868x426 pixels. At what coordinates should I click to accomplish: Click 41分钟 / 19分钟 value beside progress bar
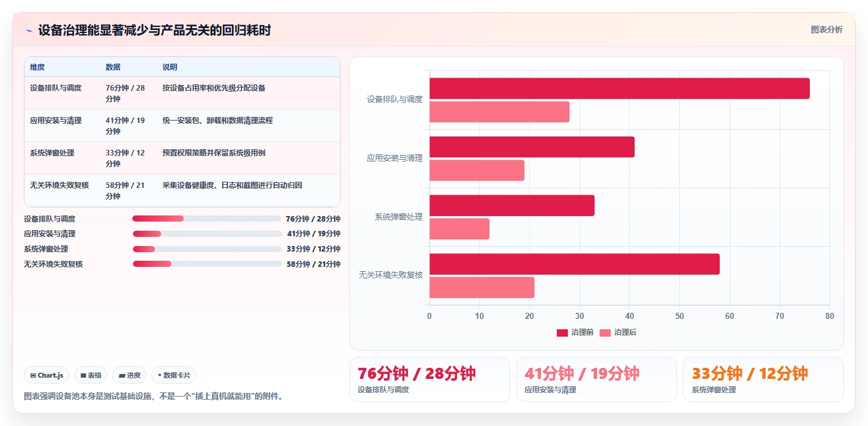click(x=314, y=234)
